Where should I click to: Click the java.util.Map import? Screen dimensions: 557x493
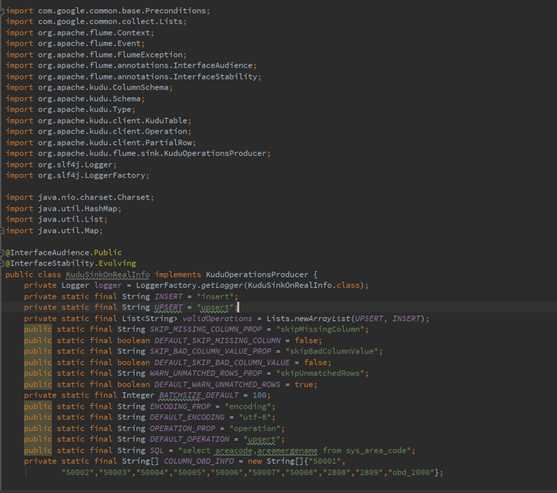(x=54, y=231)
